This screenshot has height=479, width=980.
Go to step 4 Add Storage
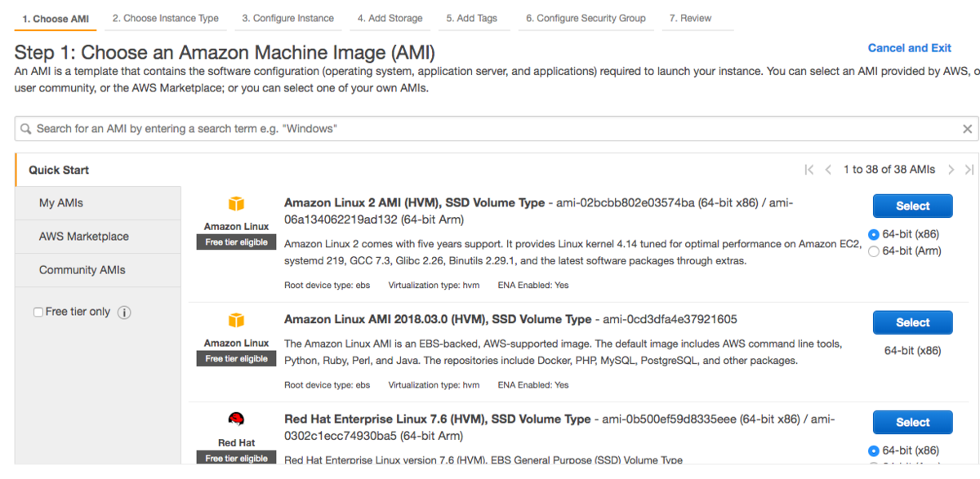click(390, 18)
